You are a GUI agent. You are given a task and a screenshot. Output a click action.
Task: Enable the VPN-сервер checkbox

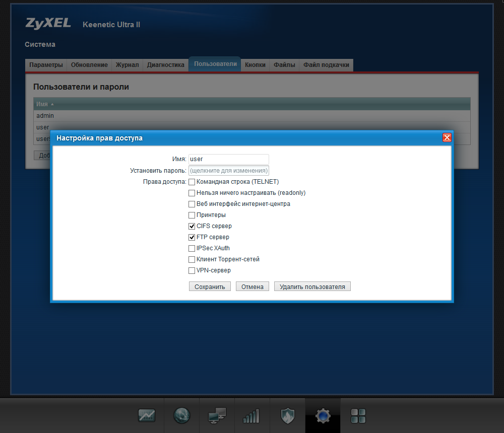pos(192,270)
